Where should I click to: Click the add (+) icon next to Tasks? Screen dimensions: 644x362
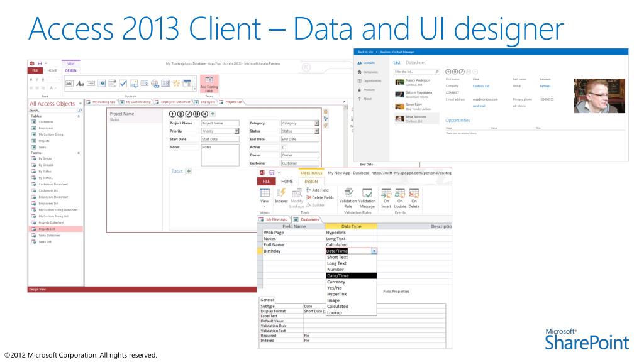(x=189, y=171)
